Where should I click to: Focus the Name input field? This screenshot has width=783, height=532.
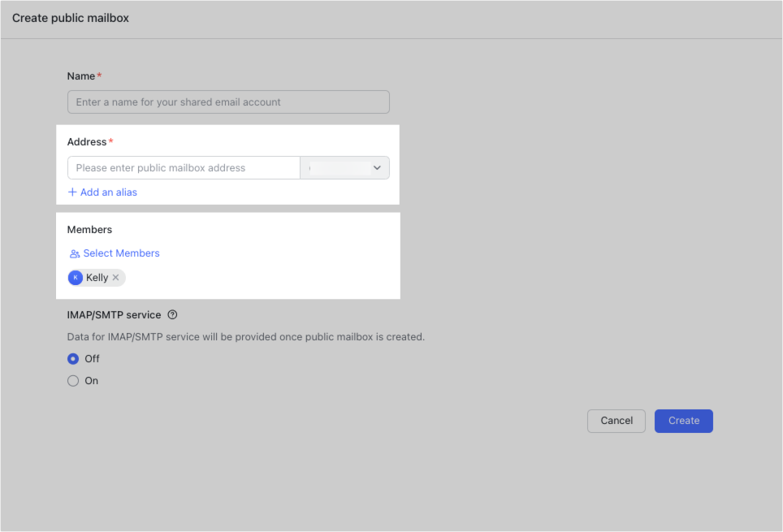click(228, 102)
